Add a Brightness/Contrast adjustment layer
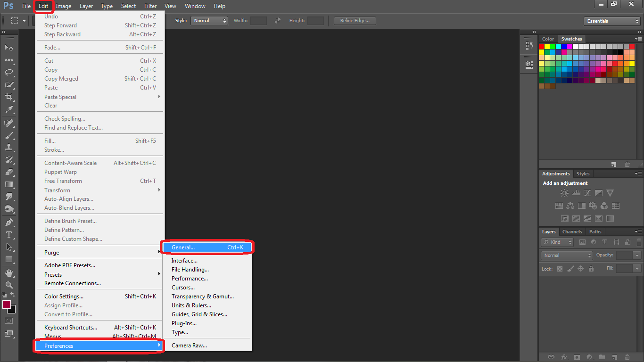644x362 pixels. coord(564,193)
